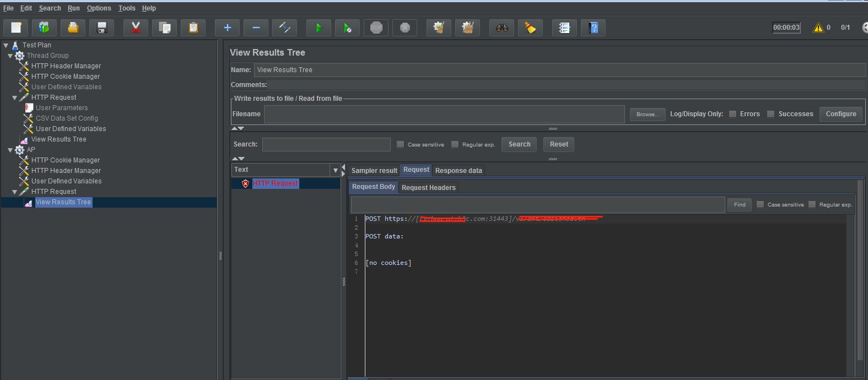Click the results Search input field

tap(326, 144)
